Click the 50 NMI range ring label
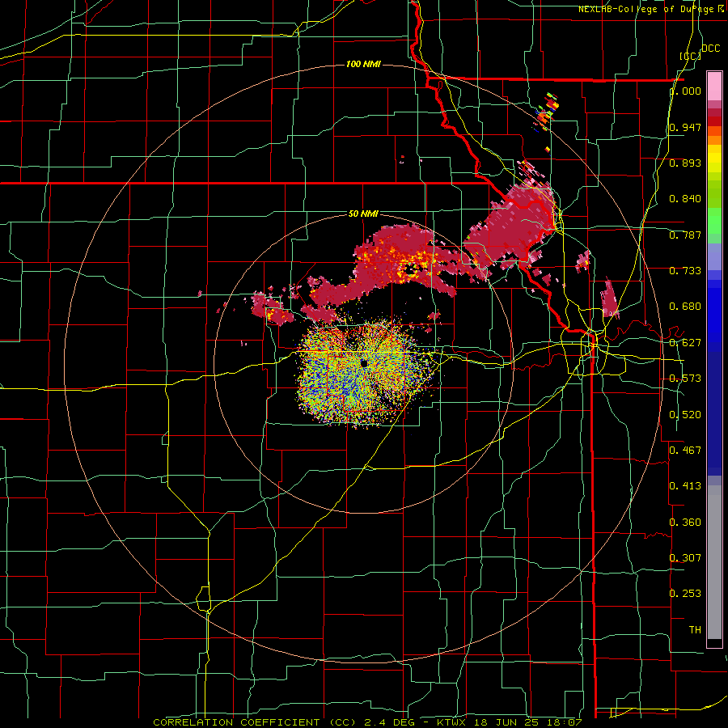 (363, 214)
